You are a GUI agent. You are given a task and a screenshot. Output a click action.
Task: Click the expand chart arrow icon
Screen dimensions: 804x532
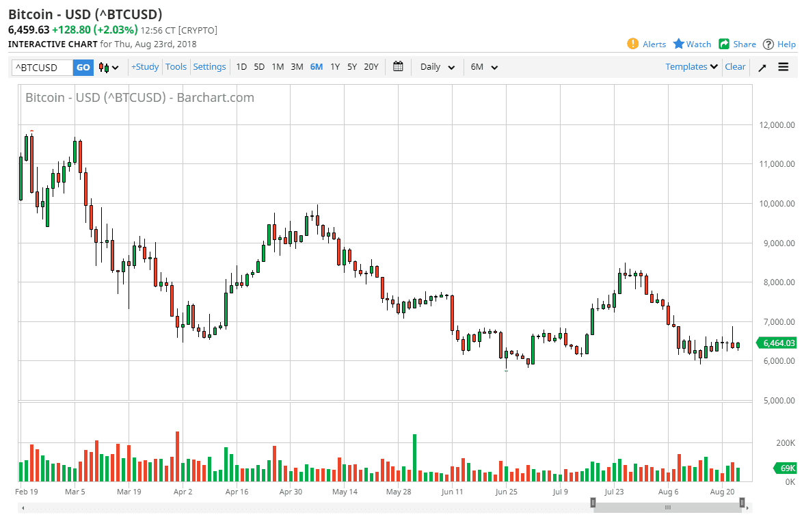(762, 66)
